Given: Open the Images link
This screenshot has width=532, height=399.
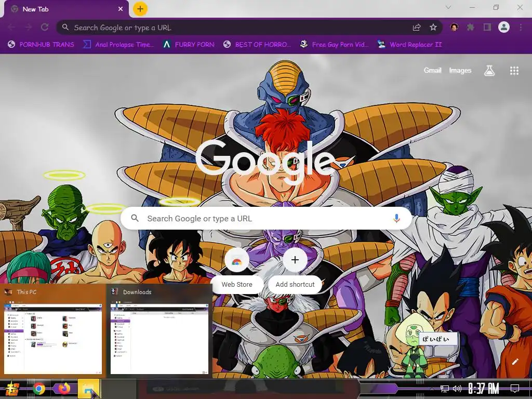Looking at the screenshot, I should pos(460,70).
